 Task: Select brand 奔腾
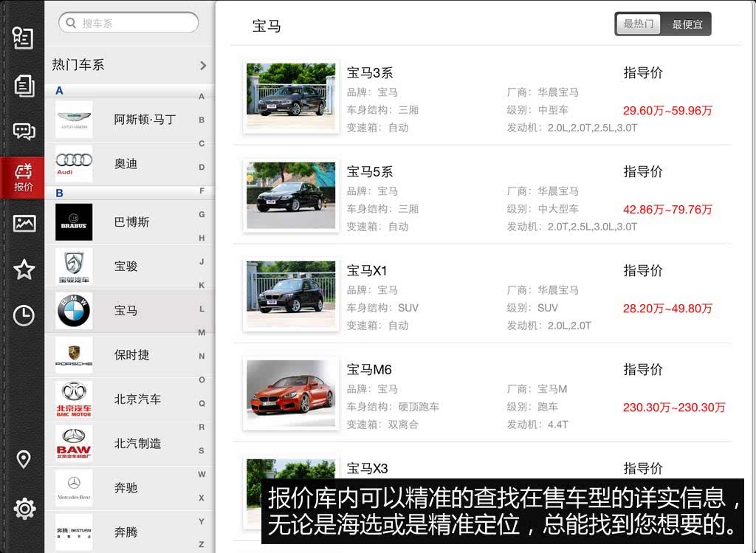[x=126, y=532]
